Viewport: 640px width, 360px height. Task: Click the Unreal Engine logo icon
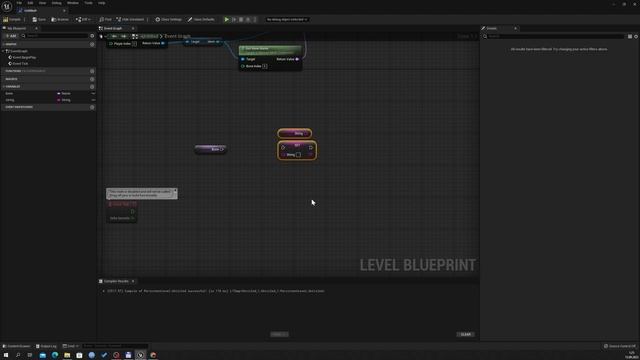point(7,6)
